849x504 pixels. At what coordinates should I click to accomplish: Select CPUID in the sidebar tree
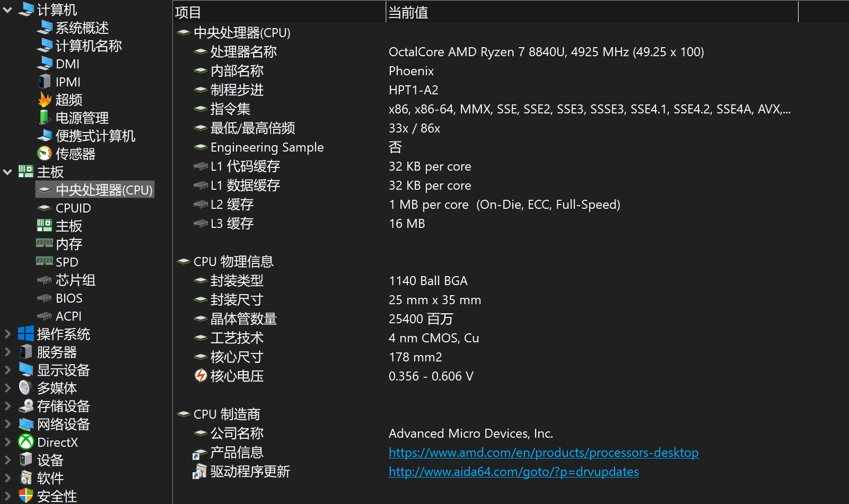(73, 208)
